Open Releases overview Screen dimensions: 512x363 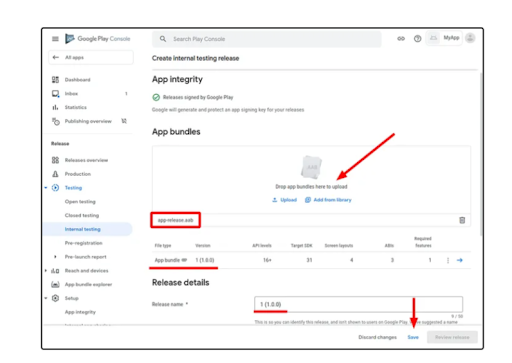[86, 160]
